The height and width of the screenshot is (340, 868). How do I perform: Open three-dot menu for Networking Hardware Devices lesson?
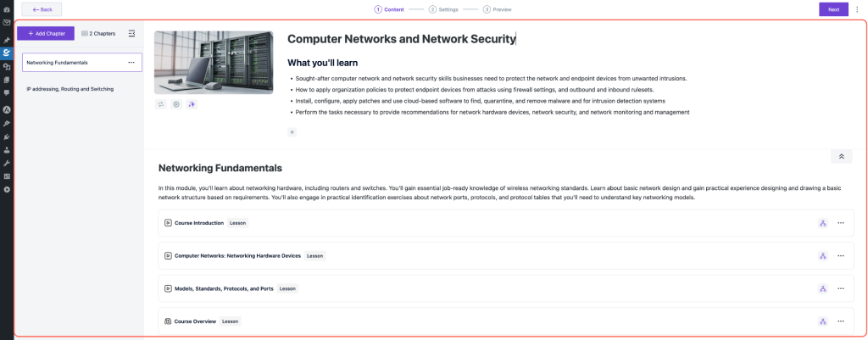pos(841,255)
